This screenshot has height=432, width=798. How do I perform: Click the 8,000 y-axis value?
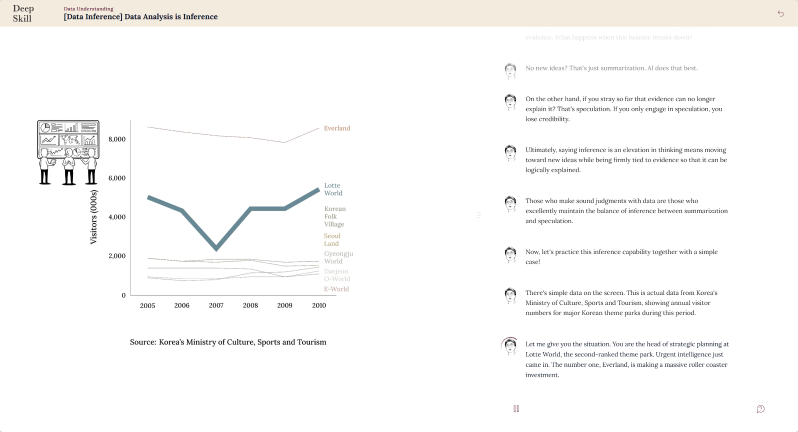(x=117, y=139)
